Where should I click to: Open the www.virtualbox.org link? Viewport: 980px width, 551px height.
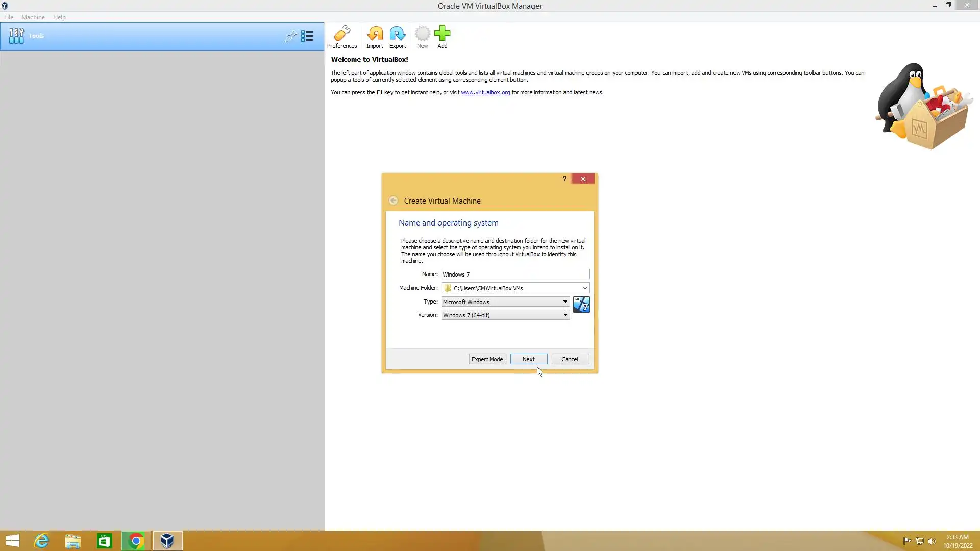pyautogui.click(x=485, y=92)
